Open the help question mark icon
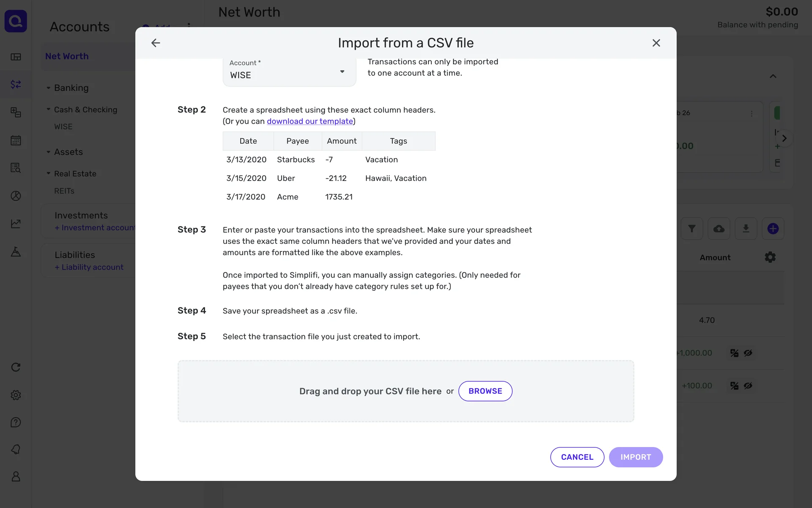The height and width of the screenshot is (508, 812). (16, 422)
